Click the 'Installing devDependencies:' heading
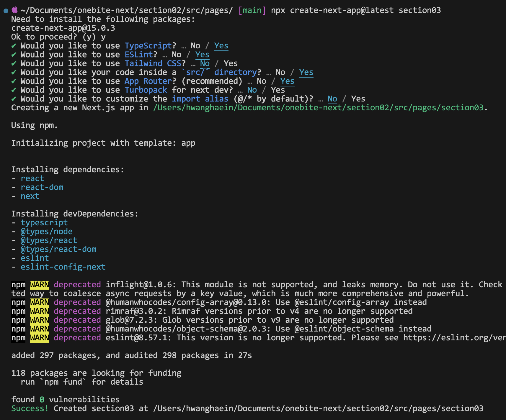The image size is (506, 420). [75, 214]
